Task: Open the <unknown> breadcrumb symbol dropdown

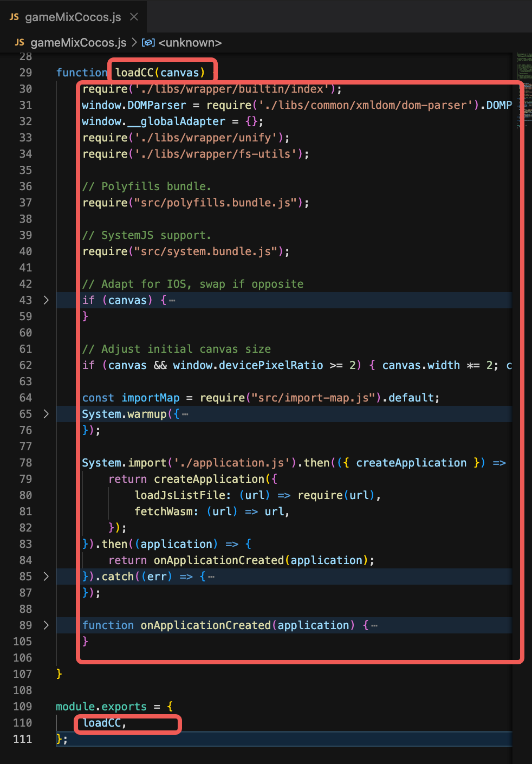Action: 190,42
